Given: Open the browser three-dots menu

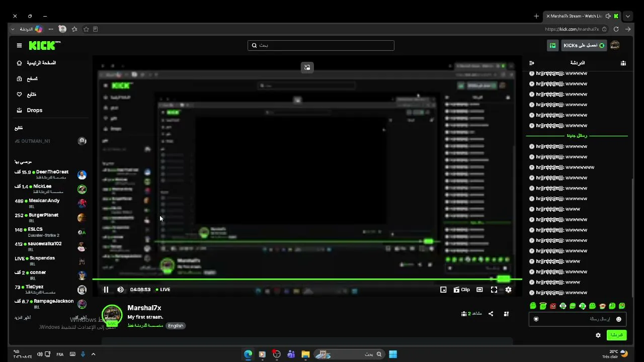Looking at the screenshot, I should pos(51,29).
